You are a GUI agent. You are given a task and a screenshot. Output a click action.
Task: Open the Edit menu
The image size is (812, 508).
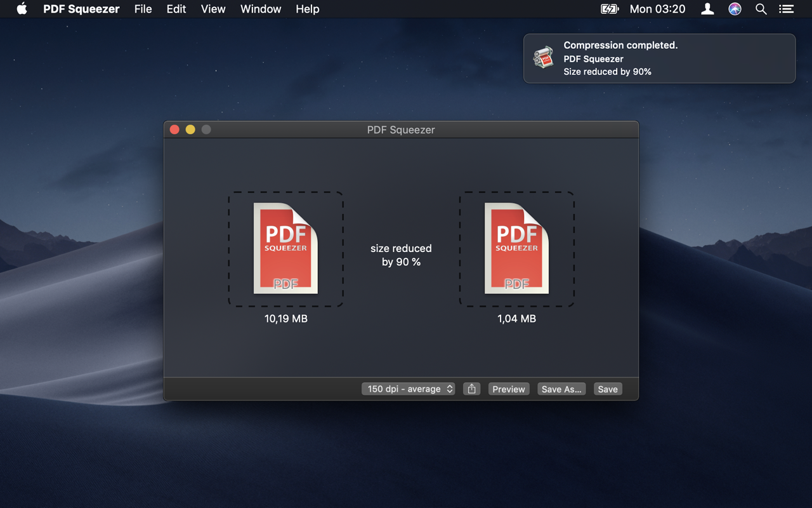[176, 9]
